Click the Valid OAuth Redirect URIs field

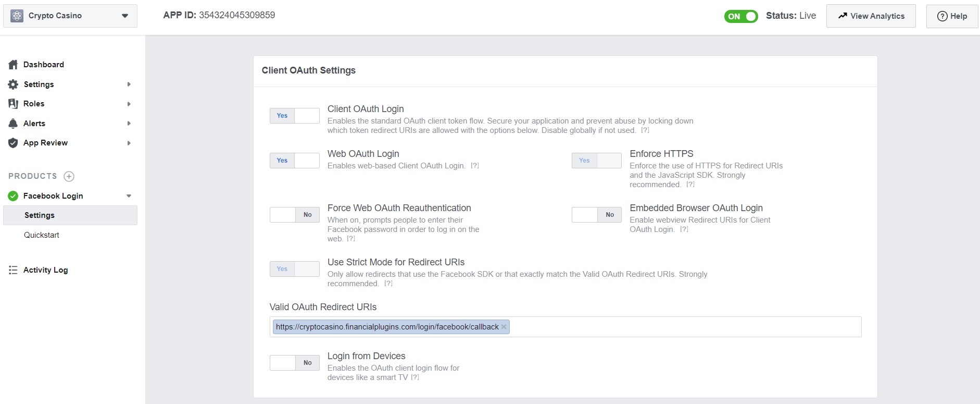(x=677, y=327)
